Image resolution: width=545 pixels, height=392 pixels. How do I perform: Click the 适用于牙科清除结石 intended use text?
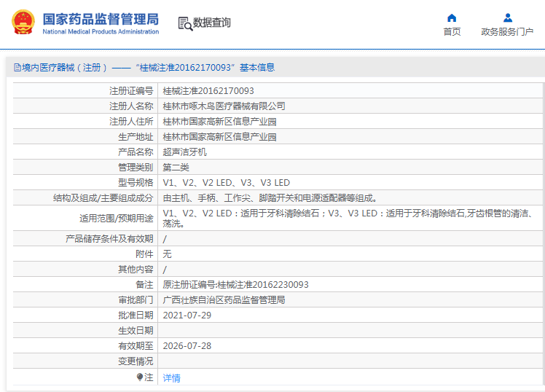tap(348, 219)
